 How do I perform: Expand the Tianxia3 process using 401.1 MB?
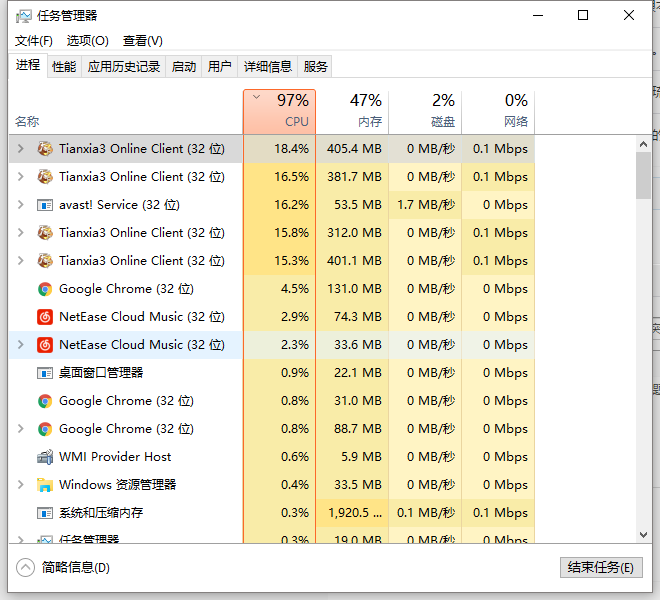point(20,261)
